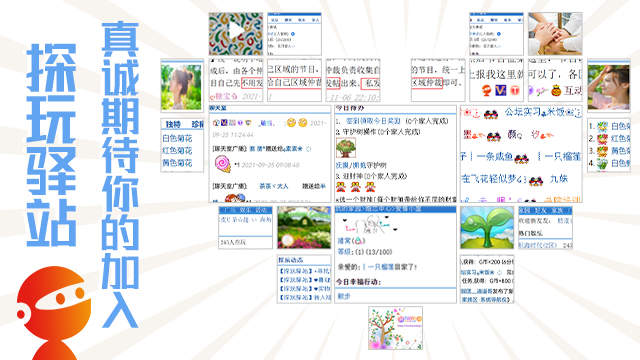Open the photo of woman in green garden
640x360 pixels.
[182, 87]
